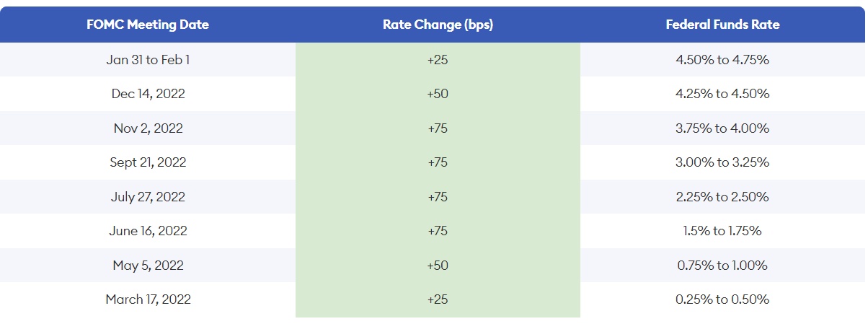The height and width of the screenshot is (324, 868).
Task: Click the Sept 21, 2022 date cell
Action: click(x=148, y=162)
